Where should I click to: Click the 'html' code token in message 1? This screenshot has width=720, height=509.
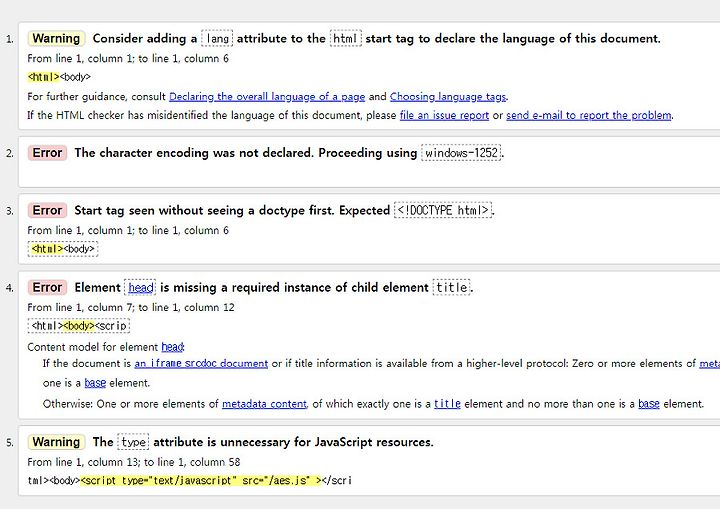click(346, 38)
